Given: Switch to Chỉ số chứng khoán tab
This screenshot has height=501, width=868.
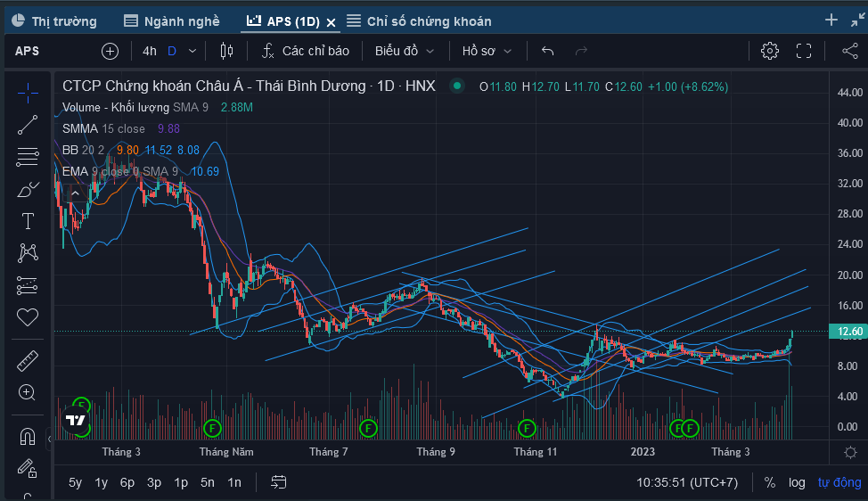Looking at the screenshot, I should (419, 21).
